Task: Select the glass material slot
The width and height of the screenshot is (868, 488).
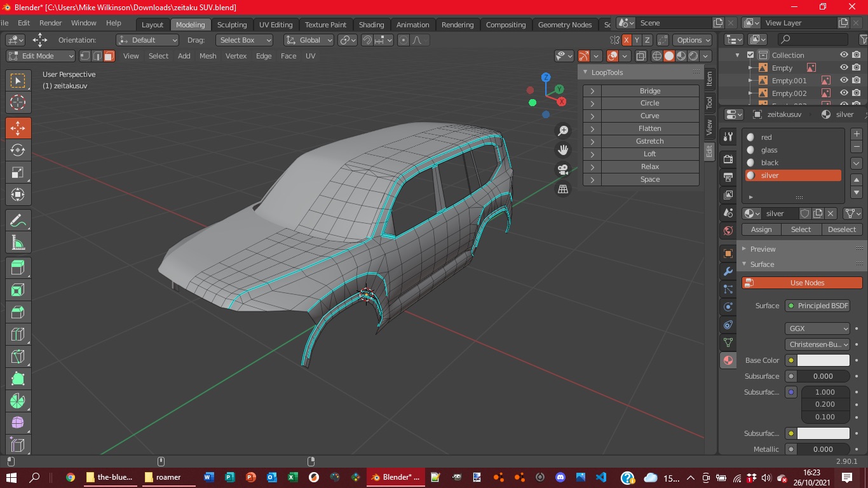Action: click(770, 150)
